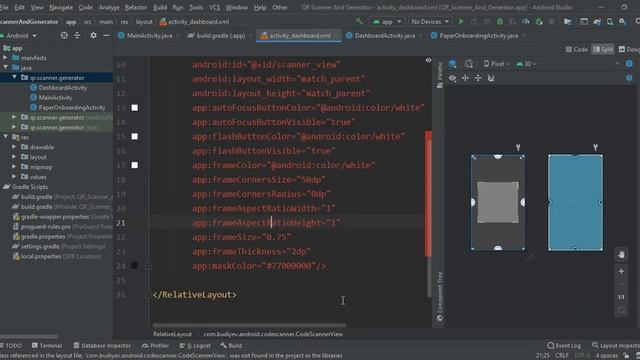Viewport: 640px width, 360px height.
Task: Click Attach Debugger to Android Process icon
Action: pos(539,21)
